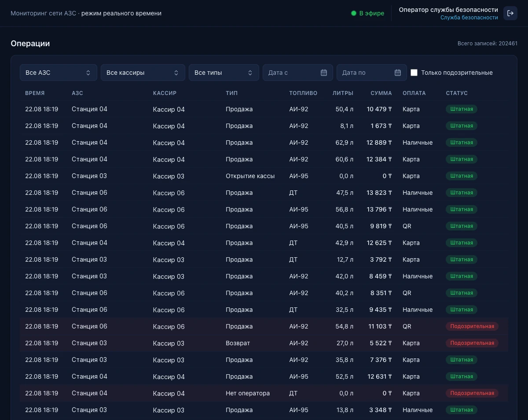
Task: Select the "Нет оператора" type cell
Action: pos(248,393)
